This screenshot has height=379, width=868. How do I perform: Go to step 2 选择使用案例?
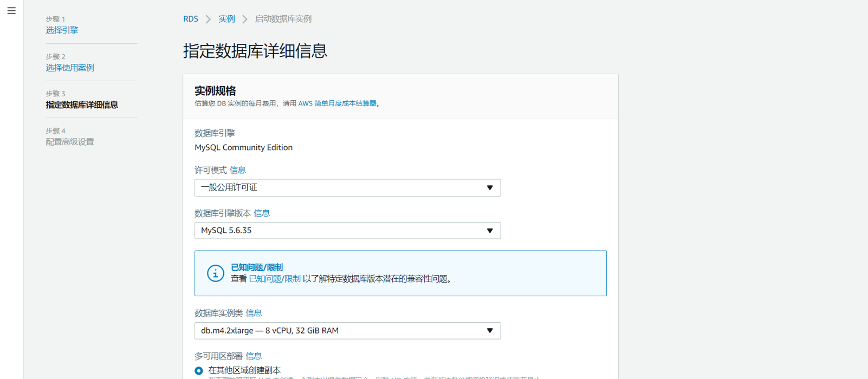(x=70, y=68)
